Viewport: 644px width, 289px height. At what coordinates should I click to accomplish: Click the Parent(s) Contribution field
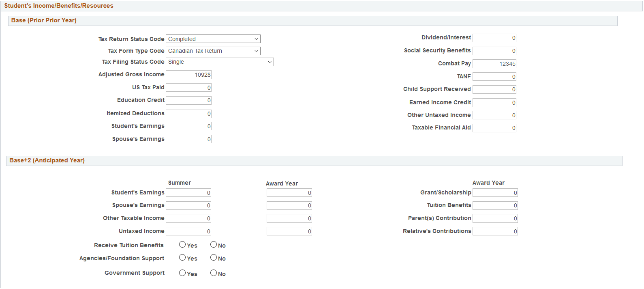pos(495,218)
